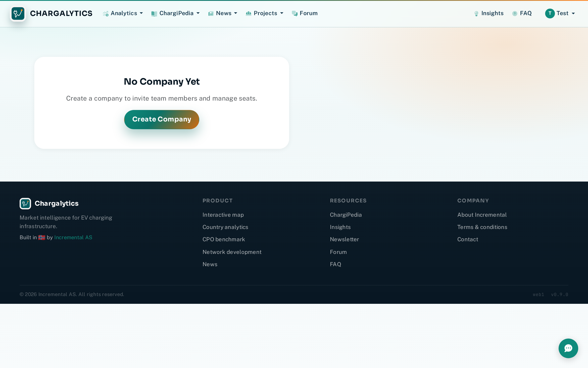Expand the Analytics dropdown arrow
588x368 pixels.
pyautogui.click(x=141, y=13)
